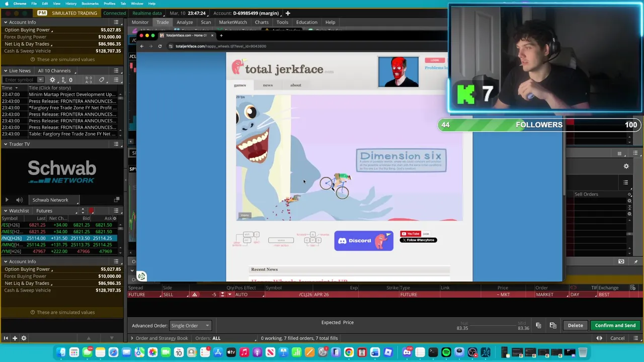Open the about link on totaljerkface
Image resolution: width=644 pixels, height=362 pixels.
click(x=295, y=85)
